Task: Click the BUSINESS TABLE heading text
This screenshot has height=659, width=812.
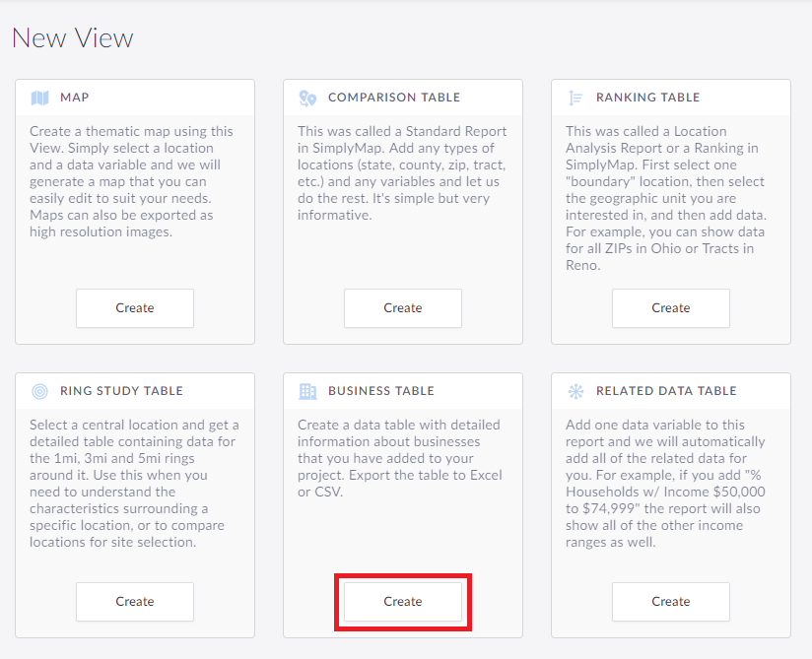Action: 381,391
